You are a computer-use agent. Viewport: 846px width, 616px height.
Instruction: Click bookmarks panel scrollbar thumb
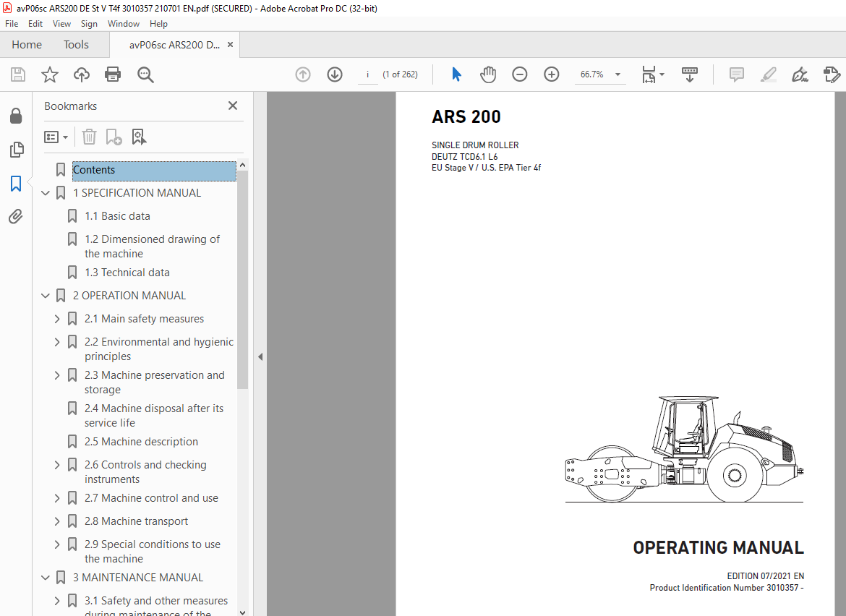coord(243,279)
